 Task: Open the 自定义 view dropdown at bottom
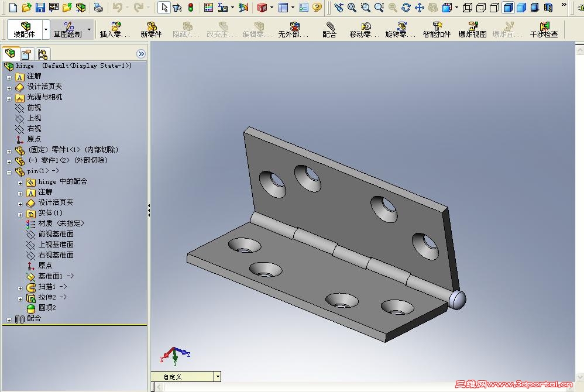click(218, 377)
